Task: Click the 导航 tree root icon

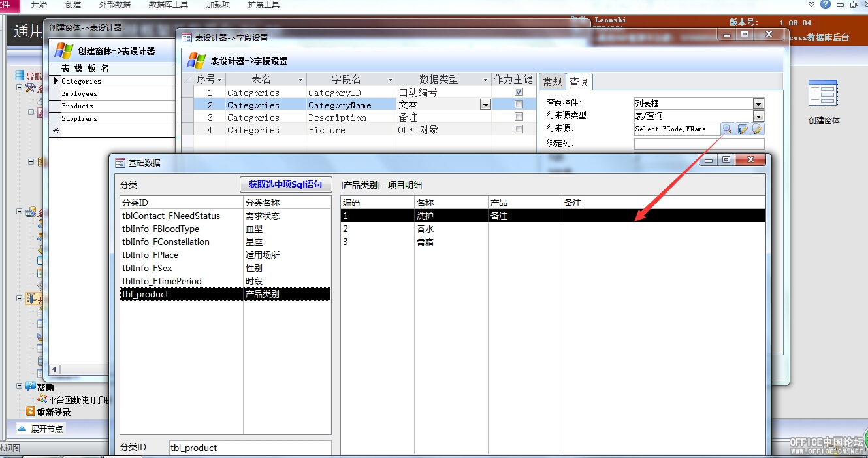Action: click(20, 76)
